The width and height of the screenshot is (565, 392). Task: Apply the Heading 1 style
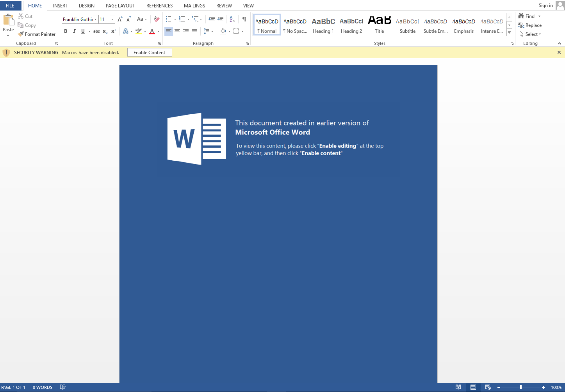tap(323, 25)
